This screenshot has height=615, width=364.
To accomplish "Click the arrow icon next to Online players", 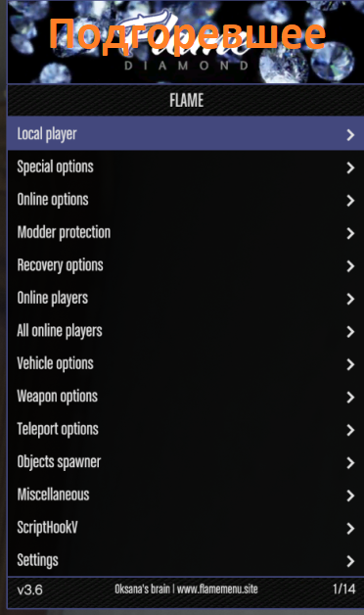I will click(350, 299).
